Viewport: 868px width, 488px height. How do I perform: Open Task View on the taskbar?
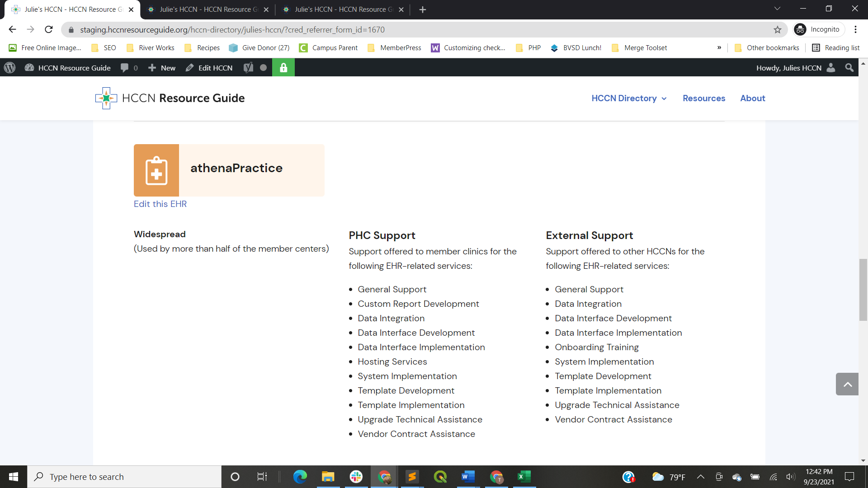[262, 477]
